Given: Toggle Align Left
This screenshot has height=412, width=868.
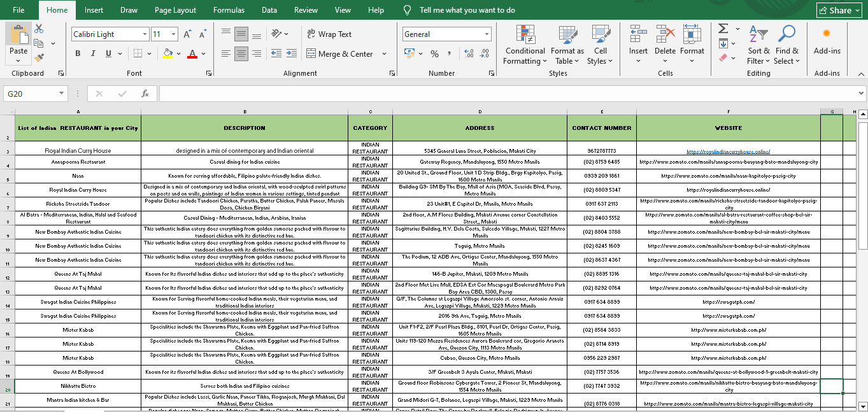Looking at the screenshot, I should 226,53.
